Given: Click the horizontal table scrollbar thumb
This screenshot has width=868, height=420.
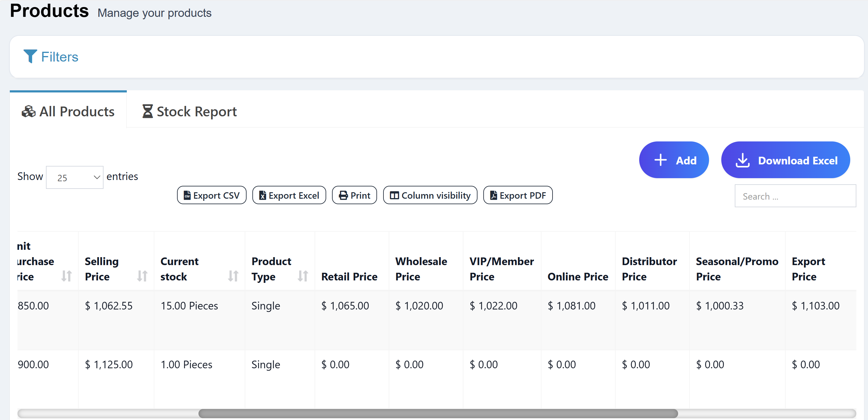Looking at the screenshot, I should tap(438, 413).
